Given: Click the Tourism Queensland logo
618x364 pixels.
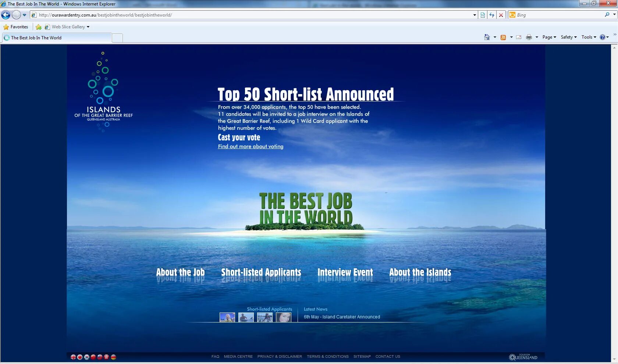Looking at the screenshot, I should pos(523,357).
